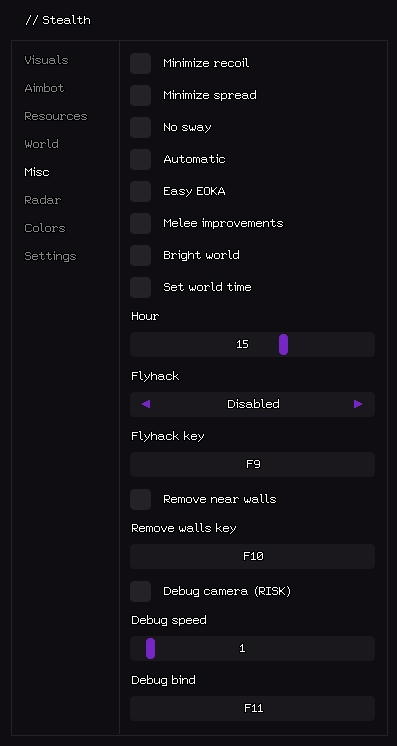Toggle the Minimize spread checkbox
Viewport: 397px width, 746px height.
tap(140, 95)
